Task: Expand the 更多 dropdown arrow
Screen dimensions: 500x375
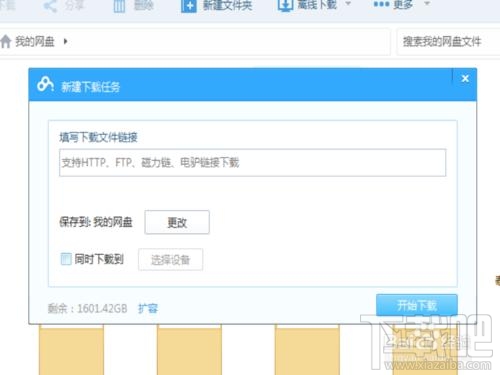Action: (427, 4)
